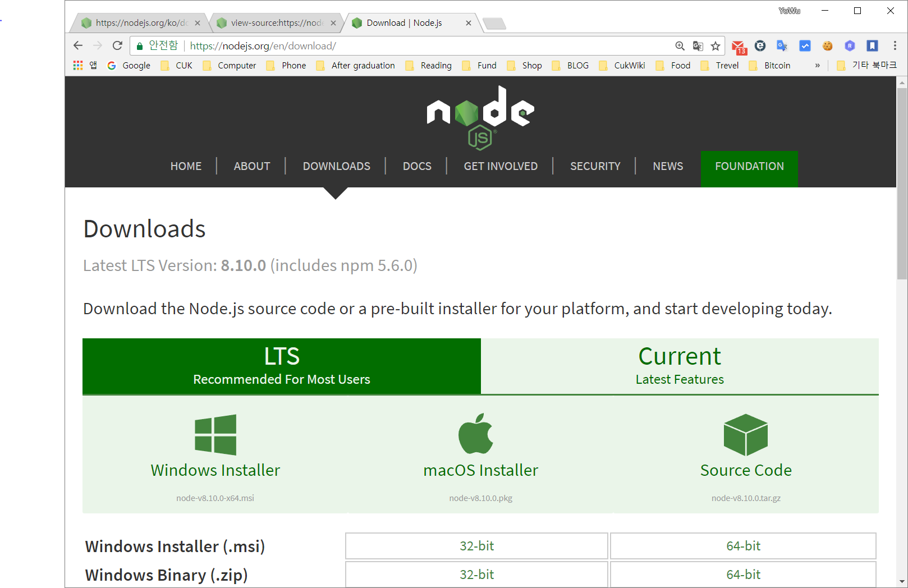
Task: Click the zoom magnifier icon in address bar
Action: tap(680, 46)
